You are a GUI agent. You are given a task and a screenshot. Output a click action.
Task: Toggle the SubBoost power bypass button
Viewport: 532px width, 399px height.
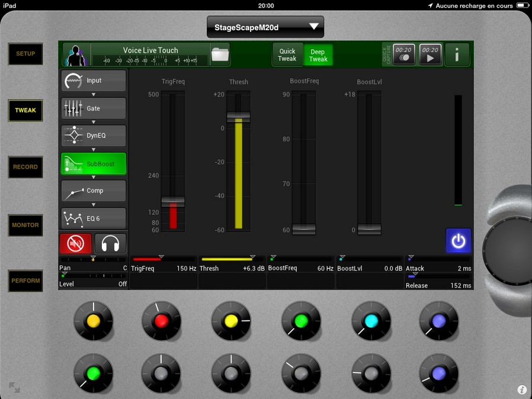tap(458, 241)
